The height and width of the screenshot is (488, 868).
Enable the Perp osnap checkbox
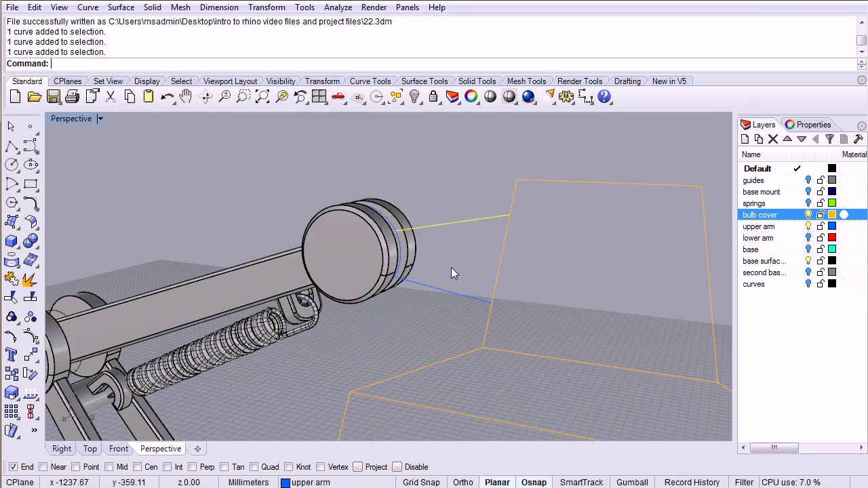(x=193, y=467)
